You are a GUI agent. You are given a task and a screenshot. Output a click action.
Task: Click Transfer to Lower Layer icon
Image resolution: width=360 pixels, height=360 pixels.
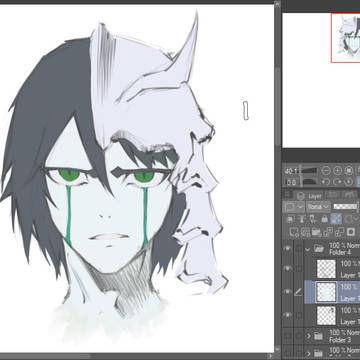click(x=327, y=231)
